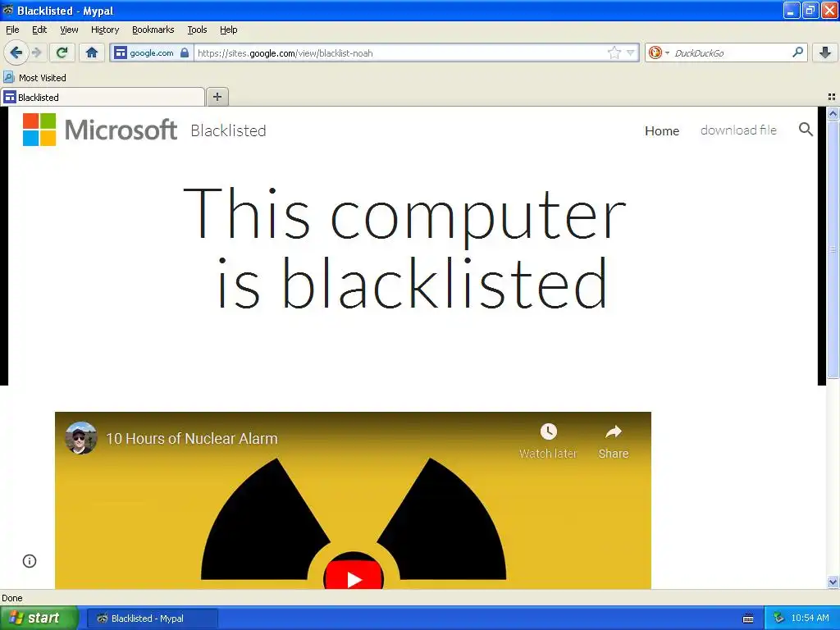Click the search magnifier in search bar
Image resolution: width=840 pixels, height=630 pixels.
point(797,52)
